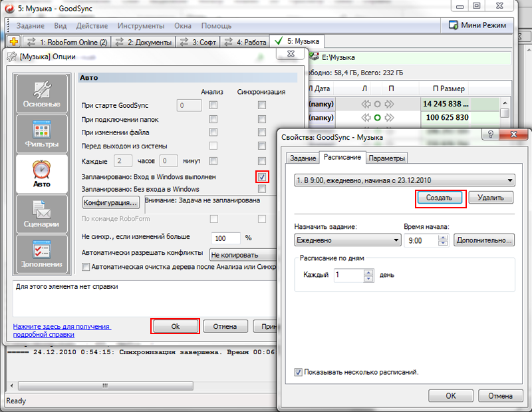Uncheck Запланировано: Вход в Windows выполнен
532x412 pixels.
261,176
